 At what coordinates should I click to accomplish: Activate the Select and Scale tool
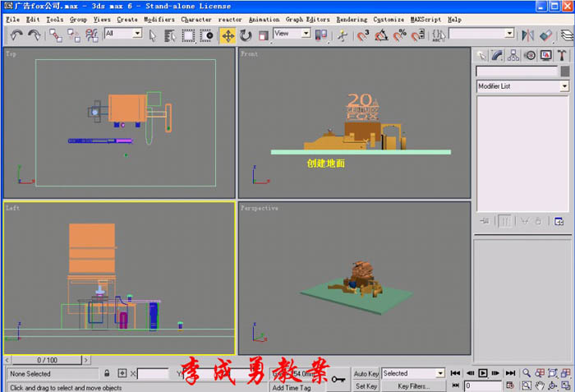click(264, 35)
